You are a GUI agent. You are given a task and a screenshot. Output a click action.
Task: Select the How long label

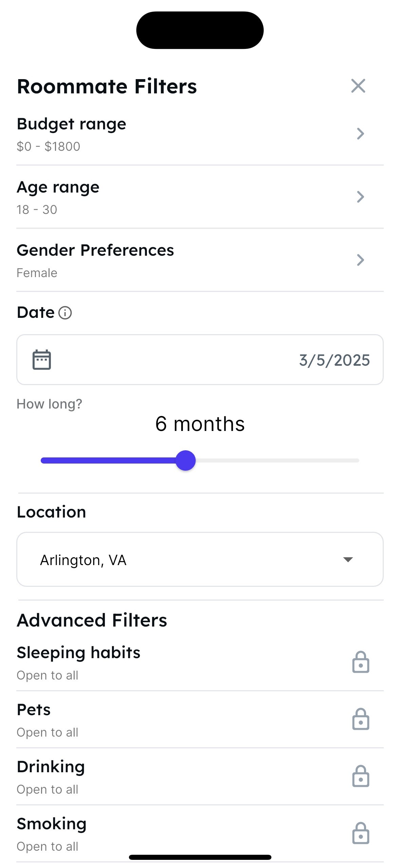pos(50,403)
